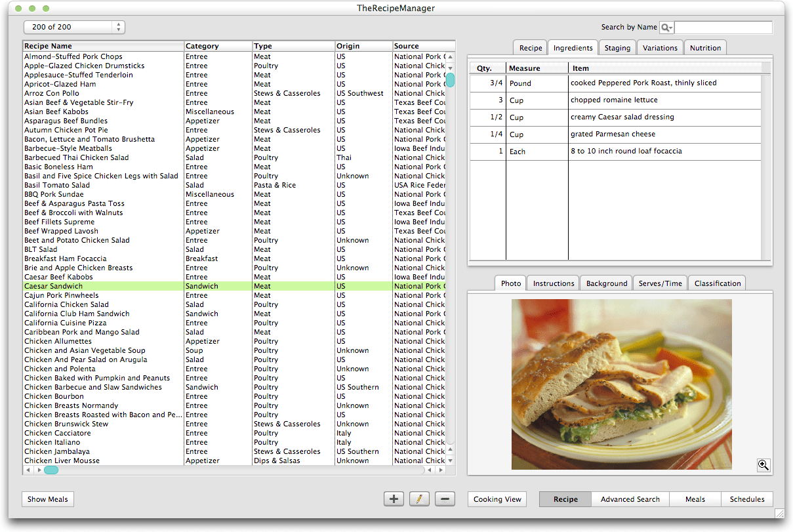Select the California Cuisine Pizza row
Viewport: 793px width, 532px height.
(x=234, y=323)
